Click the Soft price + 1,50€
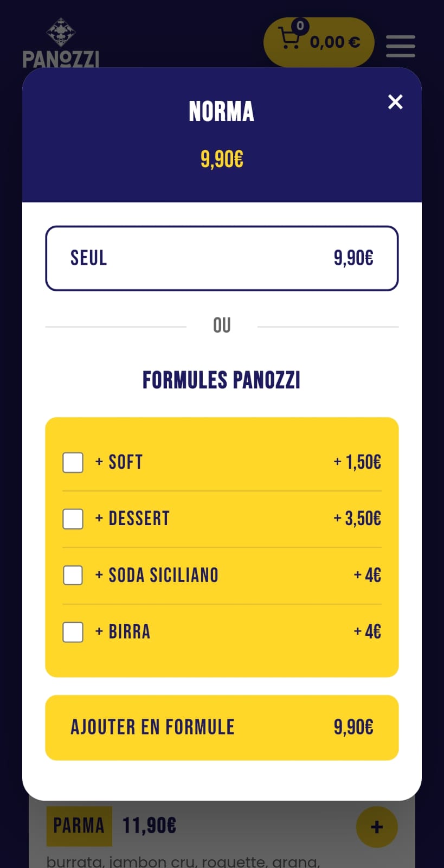This screenshot has height=868, width=444. click(x=357, y=462)
